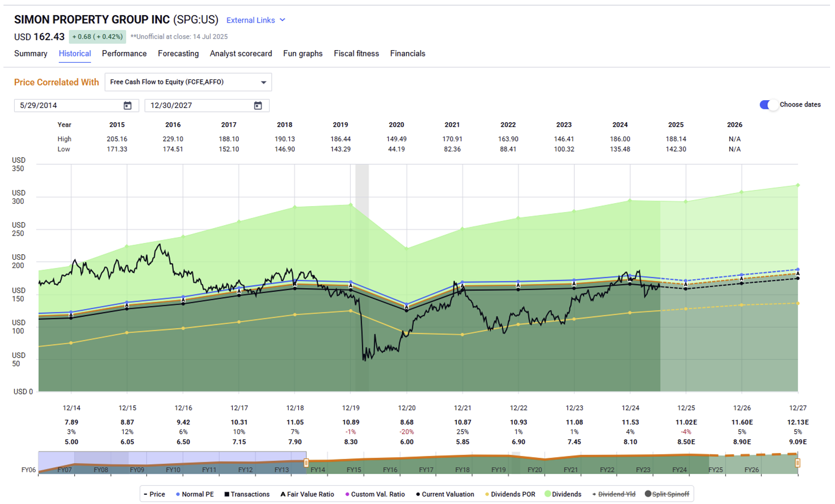This screenshot has height=504, width=835.
Task: Click the 2016 high value 229.10
Action: (173, 139)
